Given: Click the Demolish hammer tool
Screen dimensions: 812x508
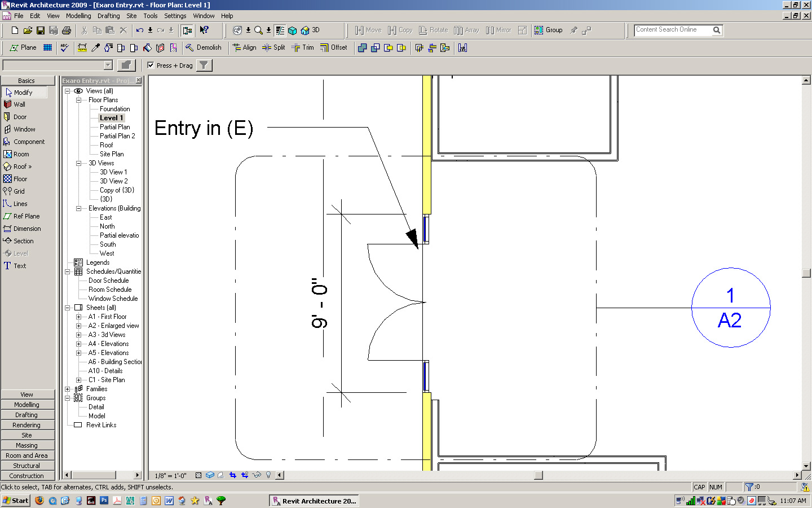Looking at the screenshot, I should tap(203, 48).
